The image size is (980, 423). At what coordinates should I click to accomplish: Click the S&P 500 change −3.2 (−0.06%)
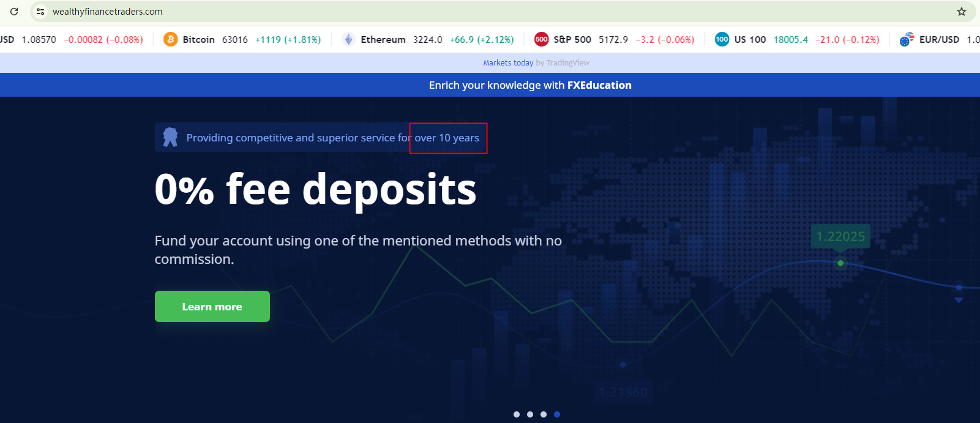[x=665, y=40]
